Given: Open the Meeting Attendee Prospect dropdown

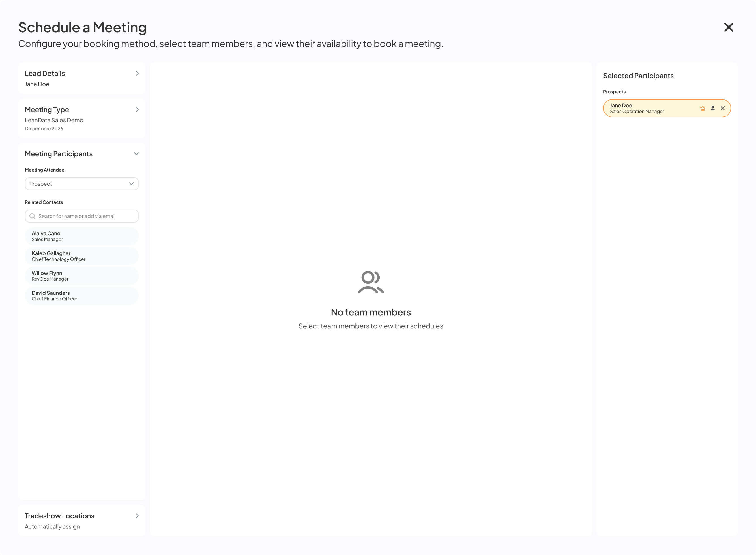Looking at the screenshot, I should [x=81, y=184].
